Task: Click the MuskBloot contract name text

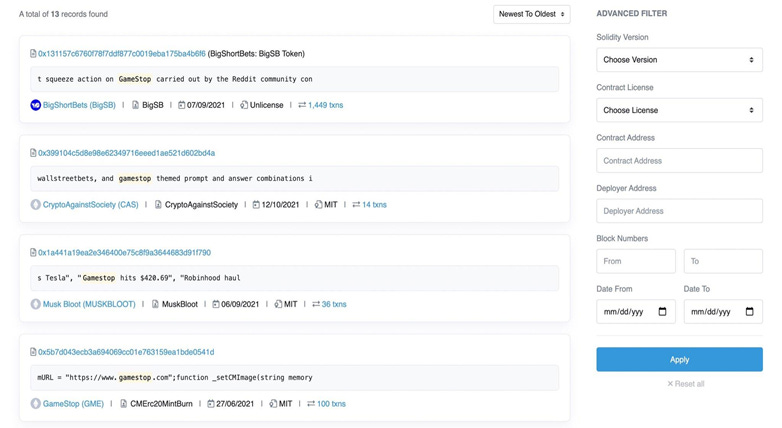Action: [180, 304]
